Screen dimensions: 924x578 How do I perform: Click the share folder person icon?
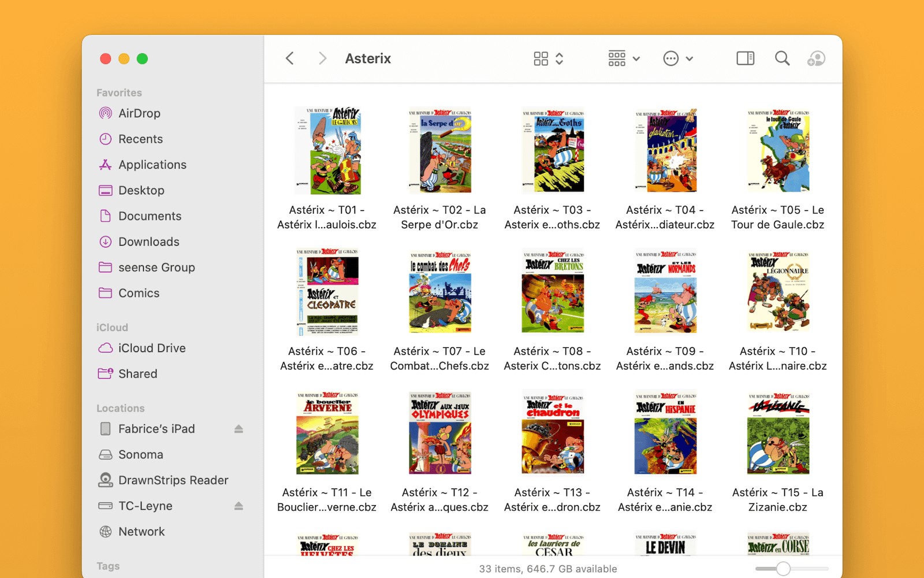pyautogui.click(x=816, y=58)
